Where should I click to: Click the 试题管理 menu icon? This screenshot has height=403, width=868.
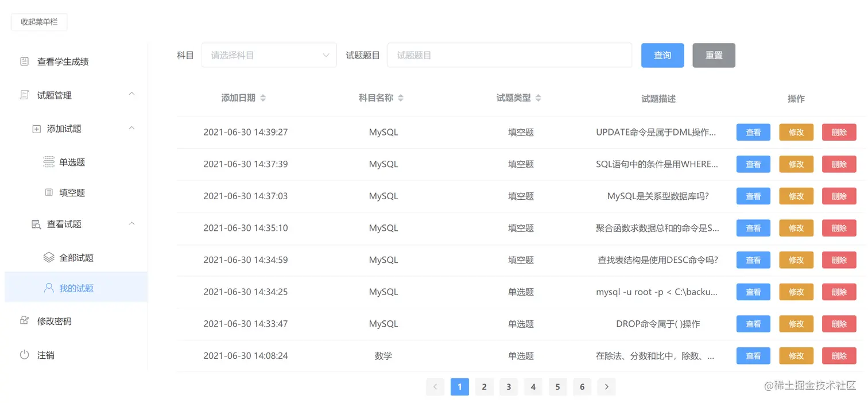24,95
